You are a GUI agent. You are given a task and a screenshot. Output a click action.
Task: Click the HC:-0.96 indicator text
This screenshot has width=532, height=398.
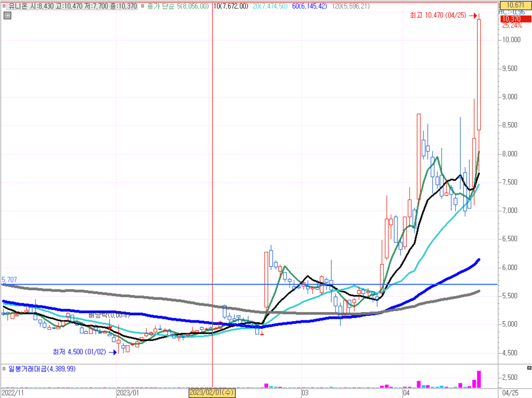tap(511, 12)
